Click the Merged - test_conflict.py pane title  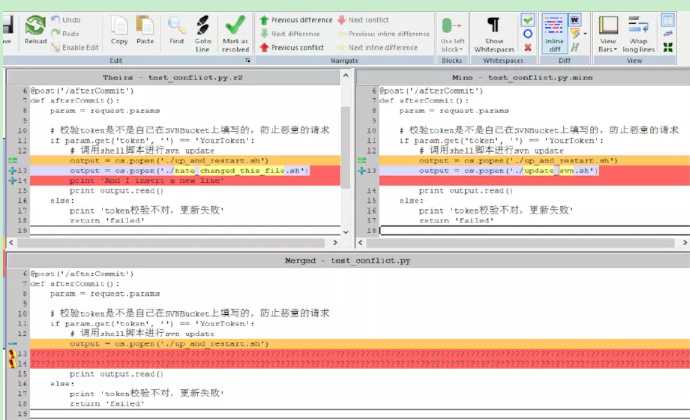click(347, 261)
